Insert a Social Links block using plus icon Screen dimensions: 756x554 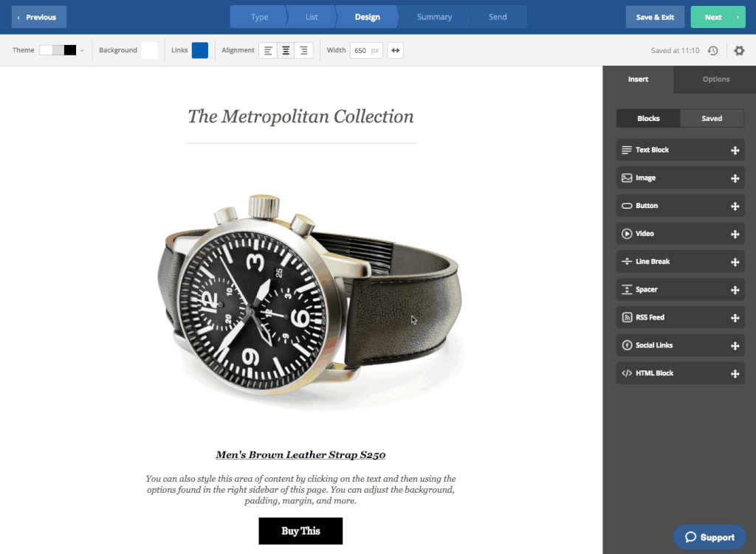(735, 346)
